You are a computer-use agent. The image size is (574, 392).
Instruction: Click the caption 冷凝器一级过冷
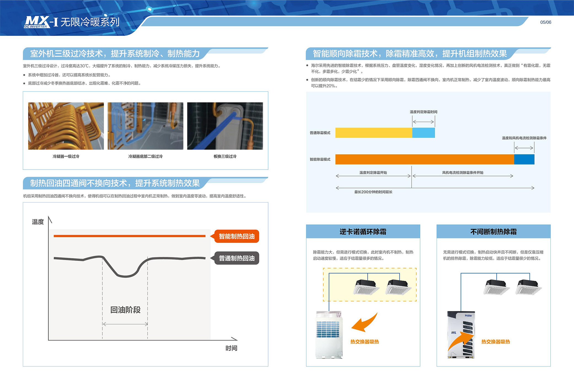tap(66, 156)
